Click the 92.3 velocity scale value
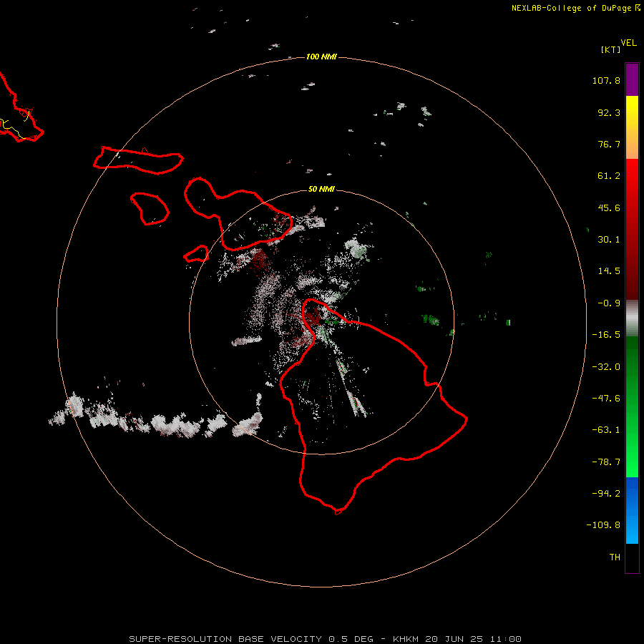The height and width of the screenshot is (644, 644). coord(609,112)
